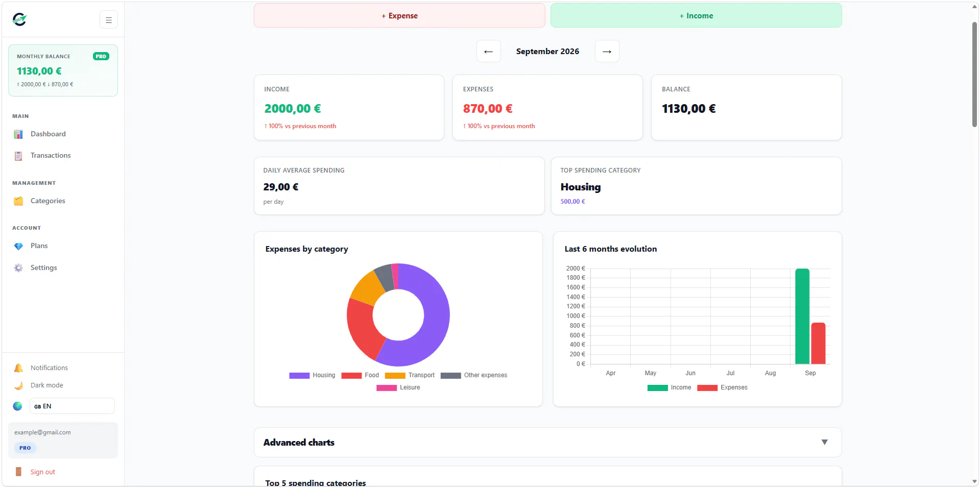Click the PRO badge under email

click(25, 448)
